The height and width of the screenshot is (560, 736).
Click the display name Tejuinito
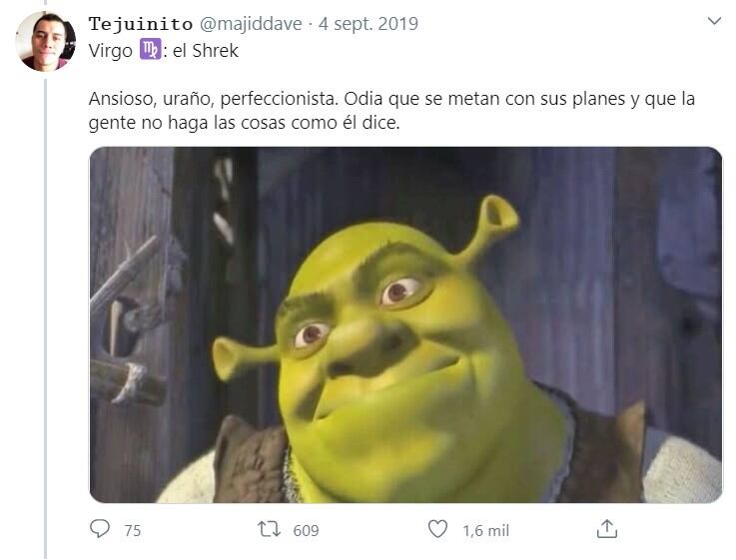(x=141, y=23)
